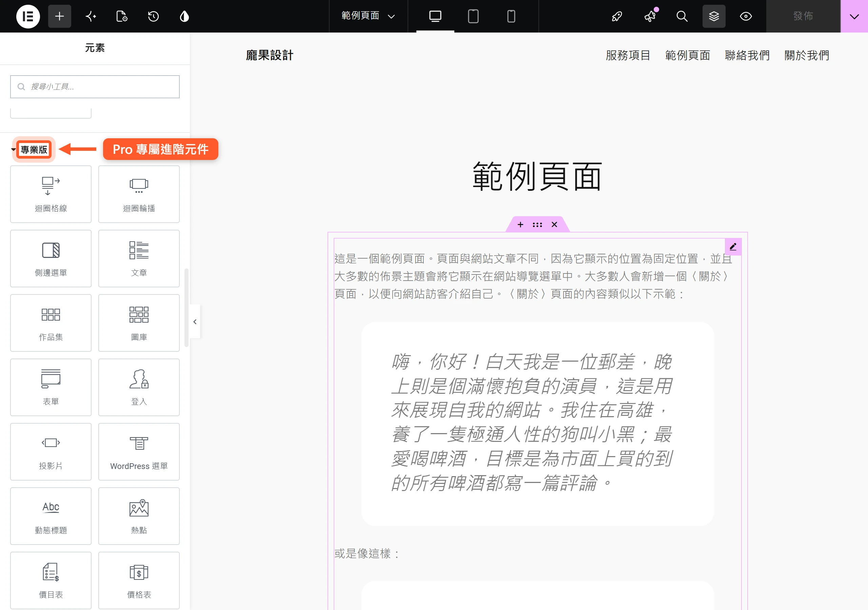
Task: Select the 迴圈輪播 widget
Action: point(139,194)
